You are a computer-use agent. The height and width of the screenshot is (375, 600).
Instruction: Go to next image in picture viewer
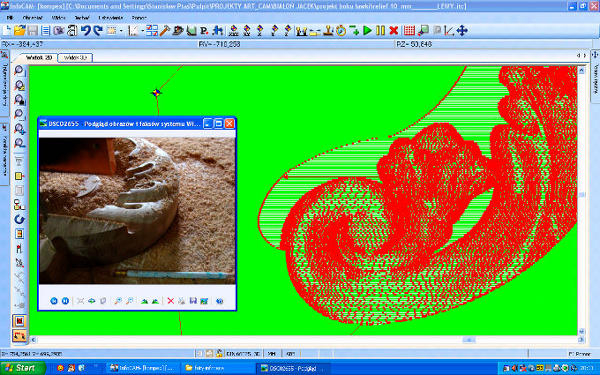[x=65, y=301]
